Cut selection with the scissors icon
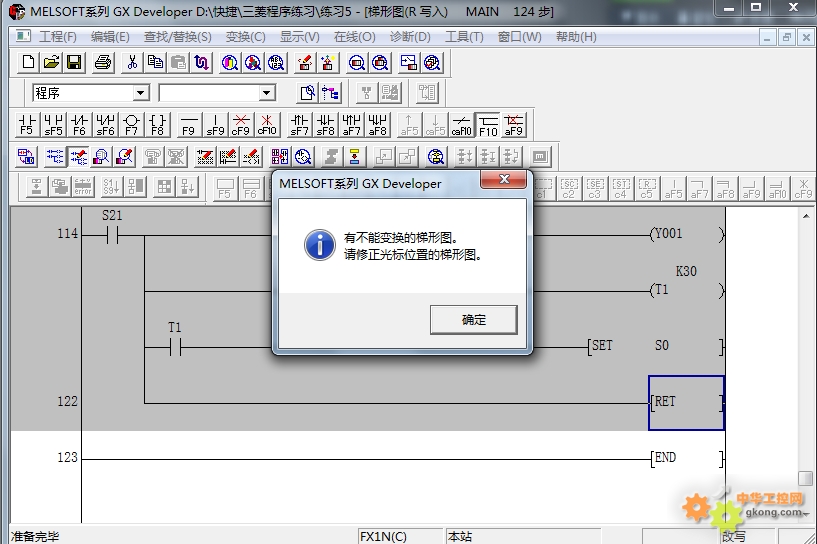817x544 pixels. click(x=132, y=63)
